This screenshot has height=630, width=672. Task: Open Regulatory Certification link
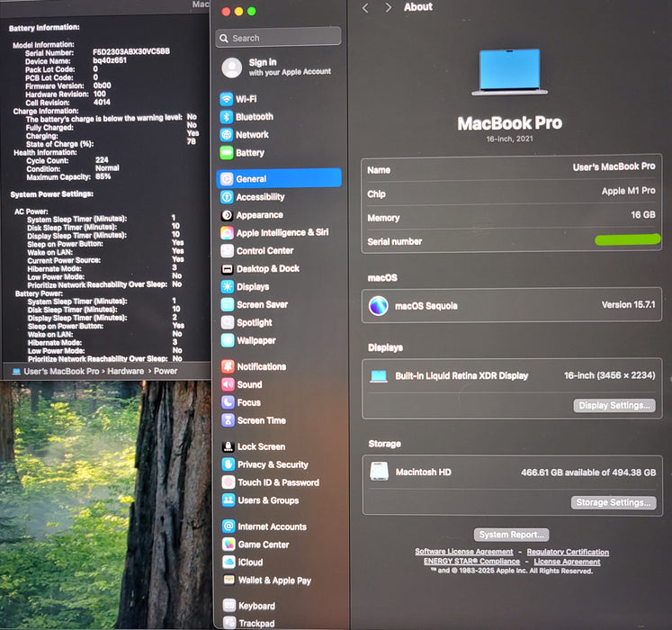(x=568, y=552)
